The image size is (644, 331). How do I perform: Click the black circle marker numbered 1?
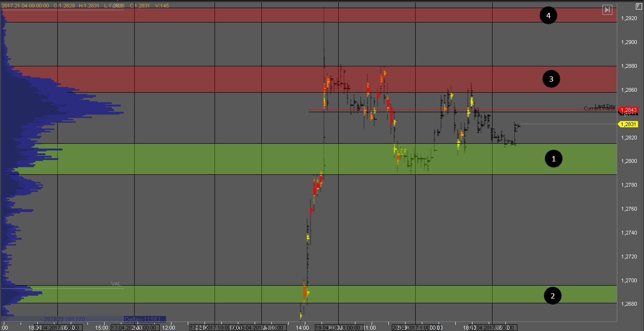tap(554, 159)
